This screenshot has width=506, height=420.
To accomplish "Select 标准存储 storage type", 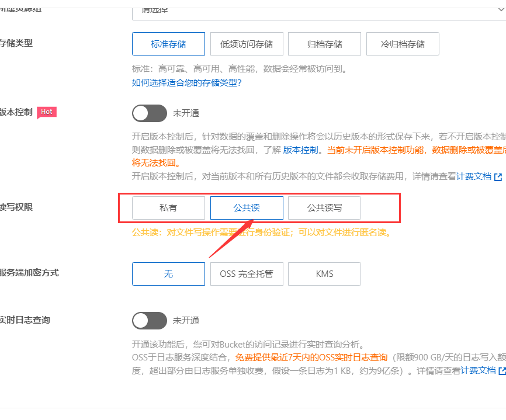I will 168,44.
